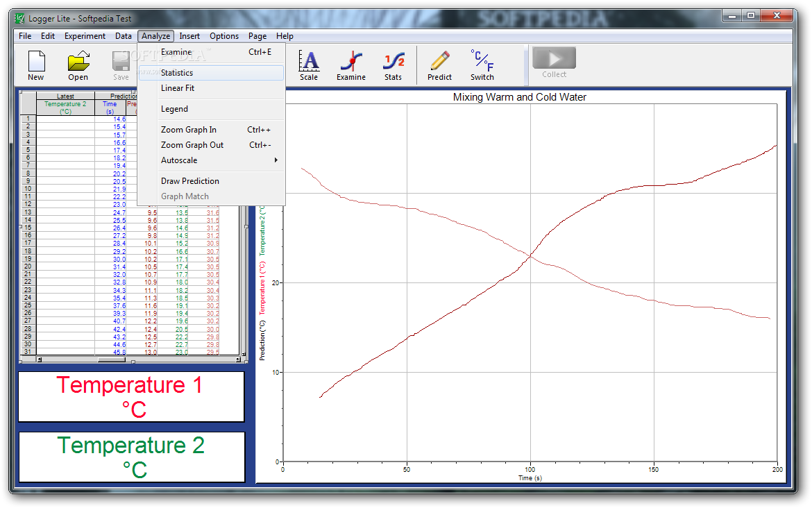812x508 pixels.
Task: Select Draw Prediction menu entry
Action: pos(211,180)
